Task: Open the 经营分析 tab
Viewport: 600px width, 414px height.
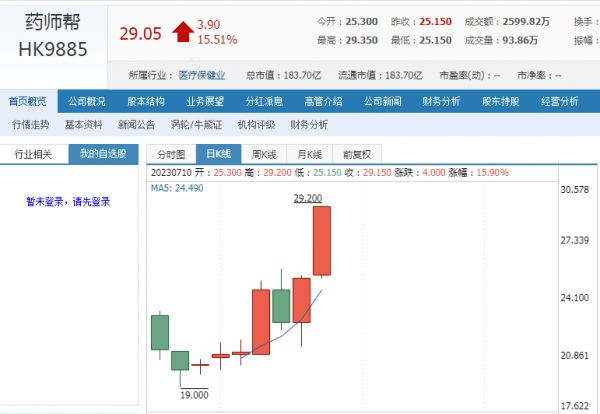Action: pyautogui.click(x=559, y=102)
